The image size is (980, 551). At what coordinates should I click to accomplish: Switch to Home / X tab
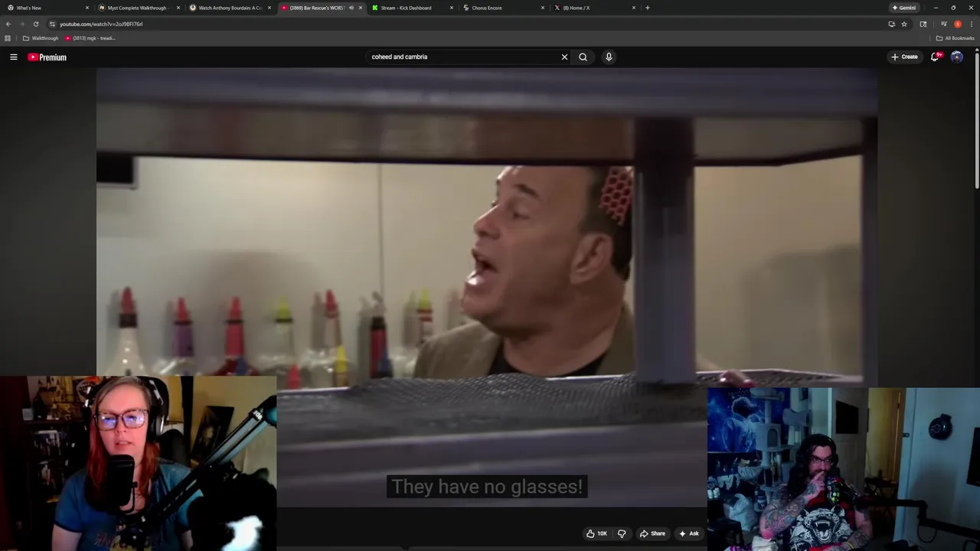tap(593, 8)
